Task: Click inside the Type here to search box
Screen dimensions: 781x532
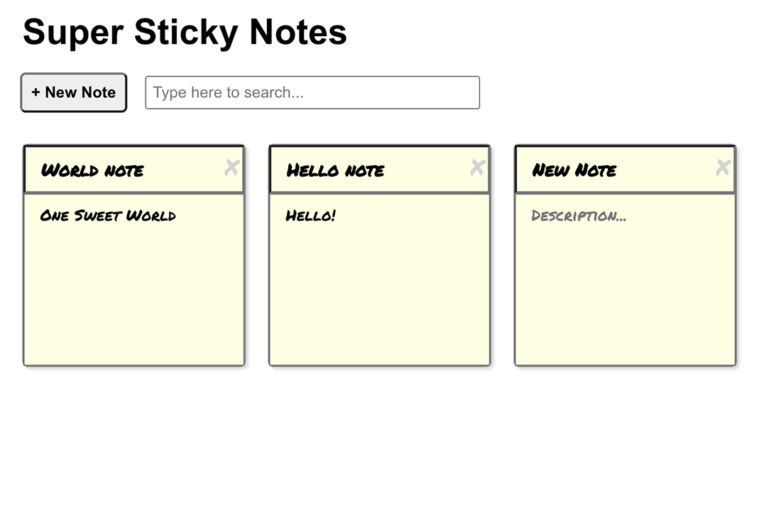Action: click(312, 92)
